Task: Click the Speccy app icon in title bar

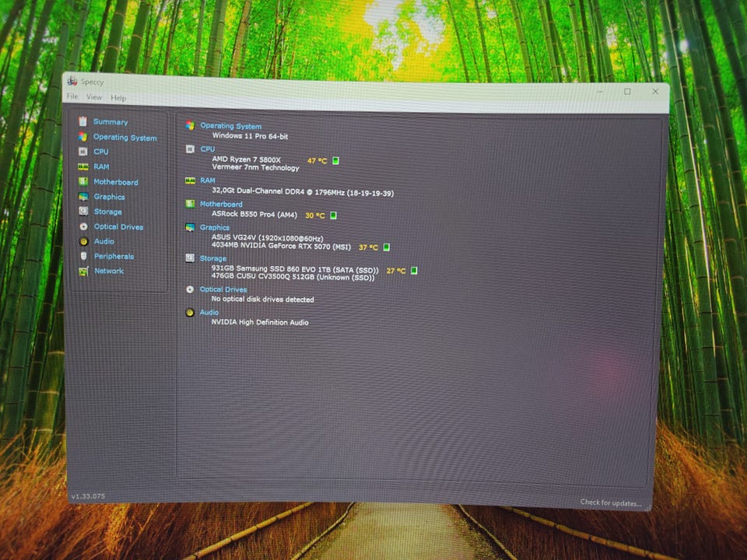Action: click(72, 80)
